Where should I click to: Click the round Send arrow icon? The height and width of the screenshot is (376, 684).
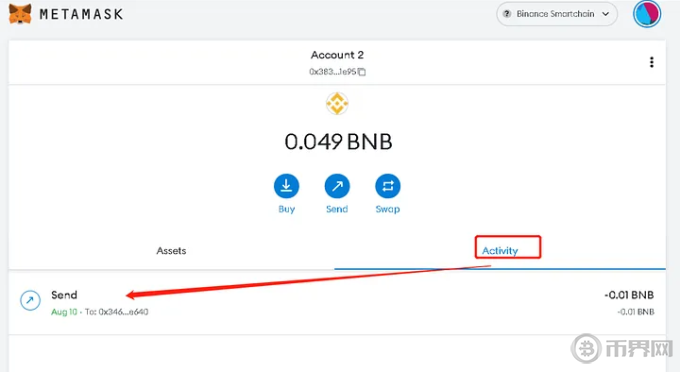click(x=337, y=186)
